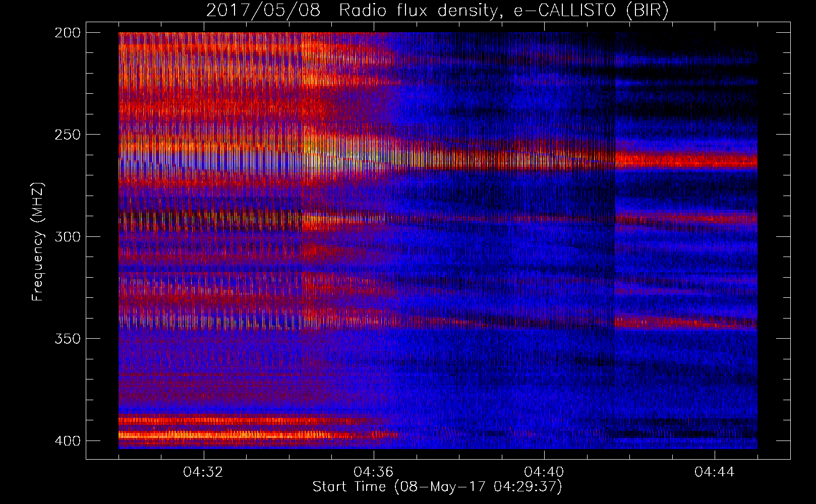This screenshot has height=504, width=816.
Task: Click the 'Start Time (08-May-17 04:29:37)' axis label
Action: point(437,487)
